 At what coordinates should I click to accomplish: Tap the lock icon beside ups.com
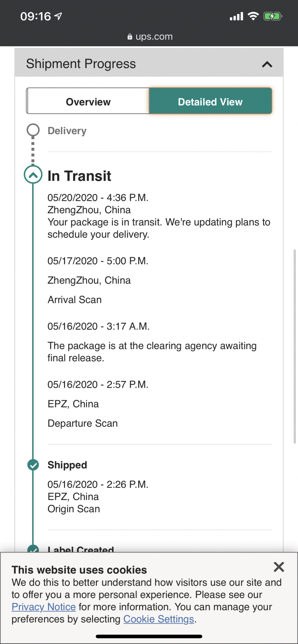(x=130, y=37)
